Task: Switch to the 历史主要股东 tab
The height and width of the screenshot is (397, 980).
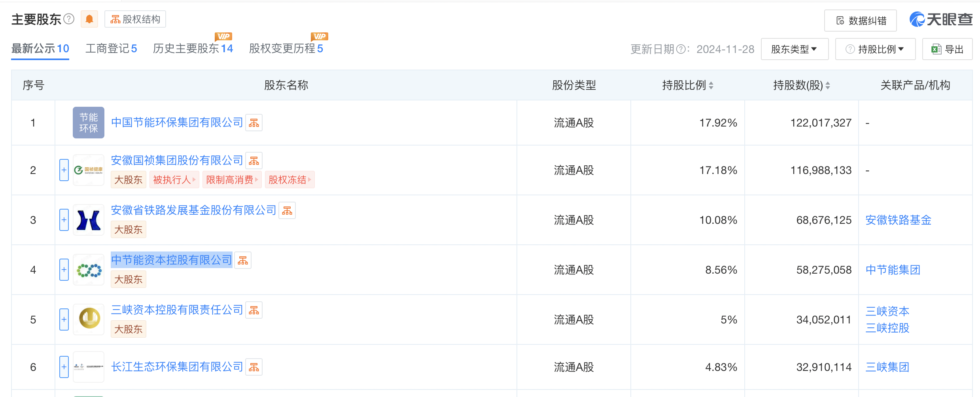Action: point(193,49)
